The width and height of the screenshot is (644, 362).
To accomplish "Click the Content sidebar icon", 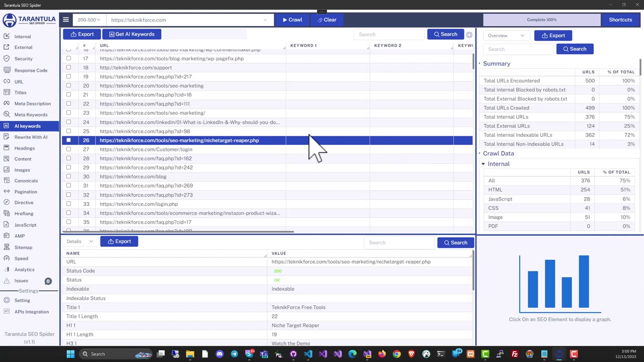I will [7, 159].
